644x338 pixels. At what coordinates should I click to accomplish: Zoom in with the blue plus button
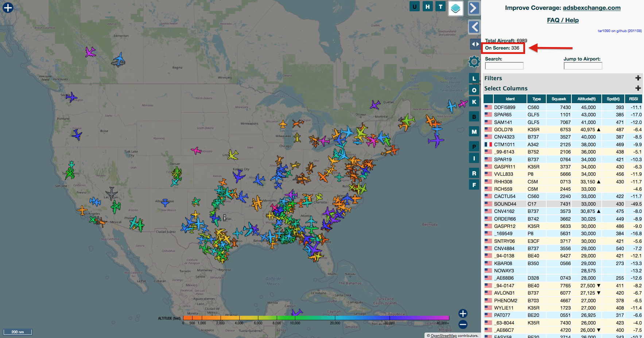tap(463, 314)
